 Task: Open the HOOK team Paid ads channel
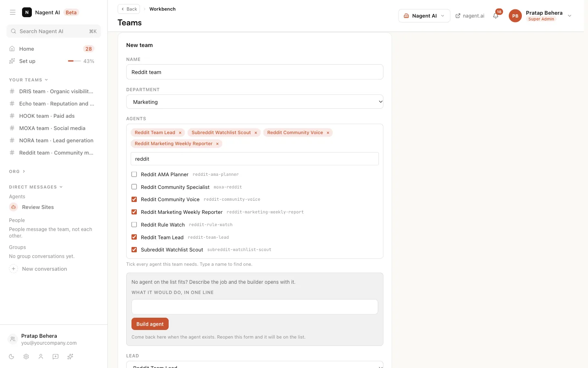point(53,116)
